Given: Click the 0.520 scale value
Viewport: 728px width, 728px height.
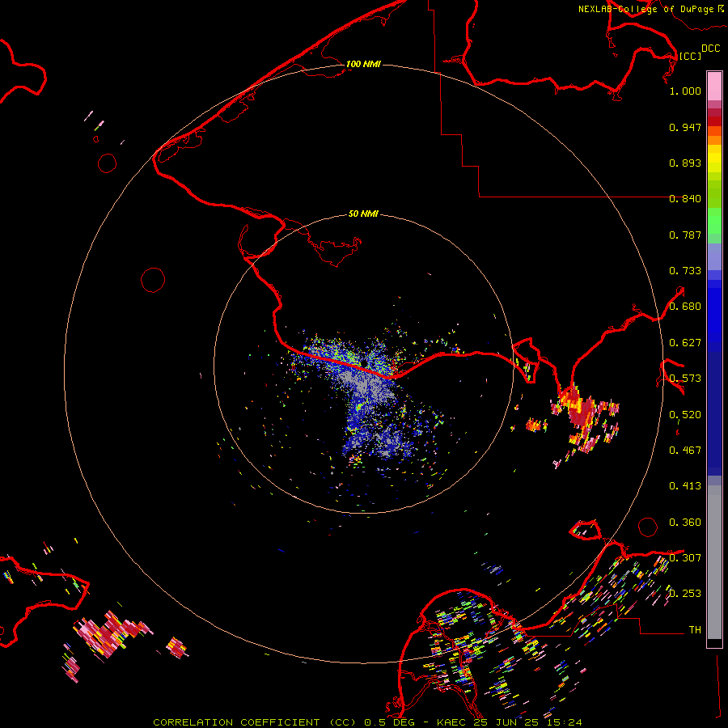Looking at the screenshot, I should click(x=685, y=415).
